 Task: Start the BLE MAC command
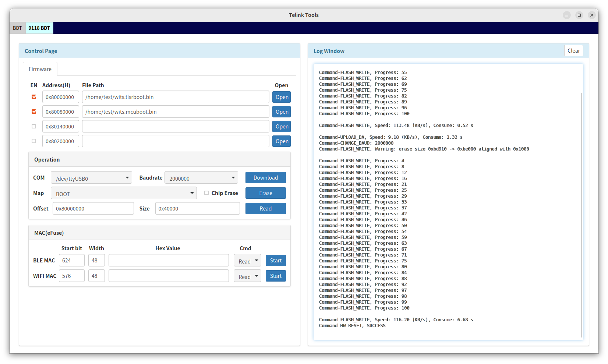[x=276, y=261]
